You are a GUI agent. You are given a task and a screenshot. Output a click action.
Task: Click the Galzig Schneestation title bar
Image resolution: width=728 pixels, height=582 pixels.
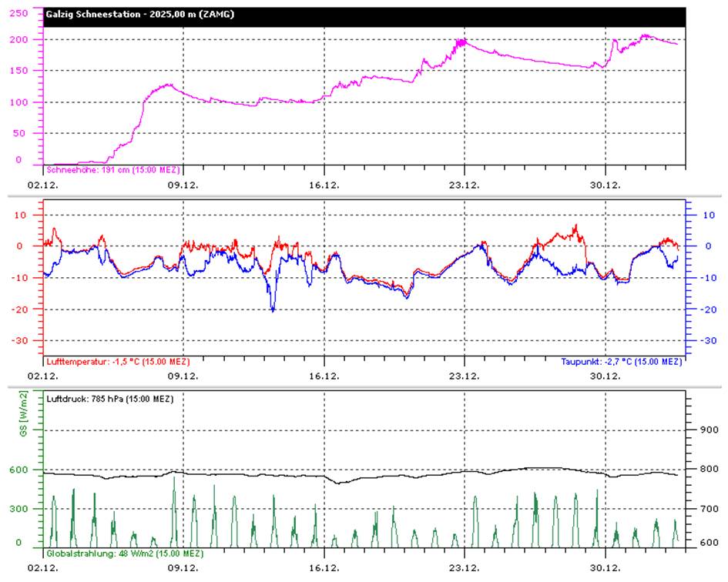tap(364, 17)
